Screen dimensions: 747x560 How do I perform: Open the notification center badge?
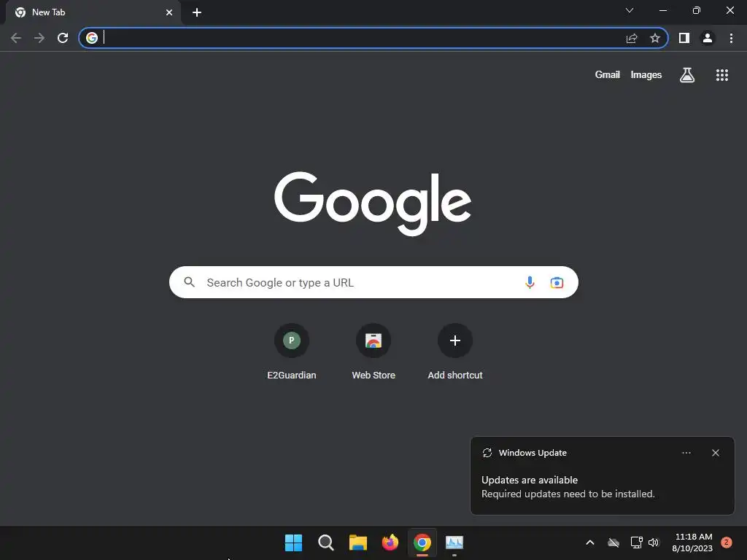click(727, 542)
